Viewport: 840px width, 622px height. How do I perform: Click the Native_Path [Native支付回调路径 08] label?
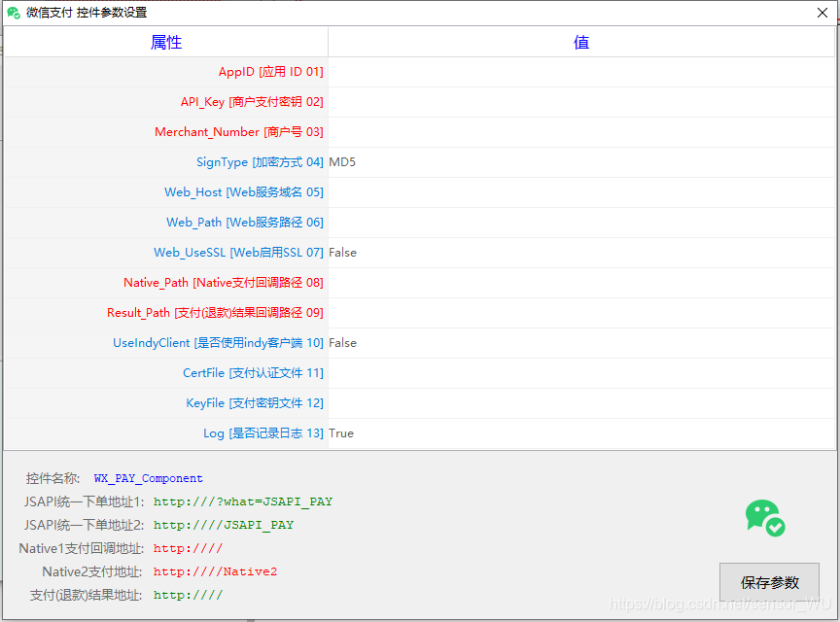[x=224, y=283]
